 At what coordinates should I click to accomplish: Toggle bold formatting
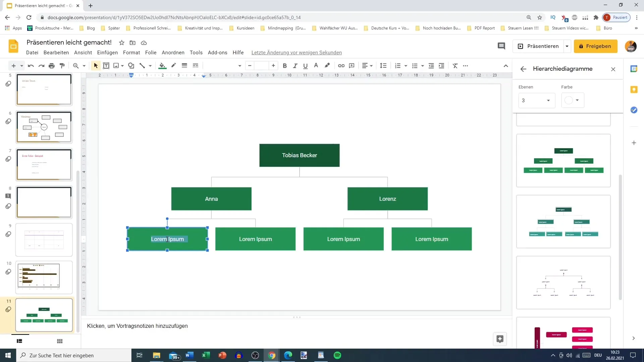(285, 66)
